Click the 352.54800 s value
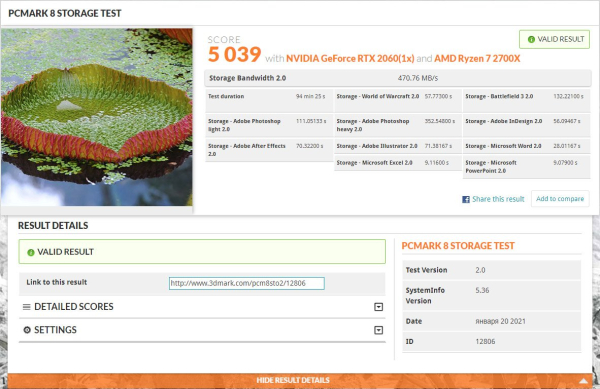The width and height of the screenshot is (600, 389). [440, 121]
